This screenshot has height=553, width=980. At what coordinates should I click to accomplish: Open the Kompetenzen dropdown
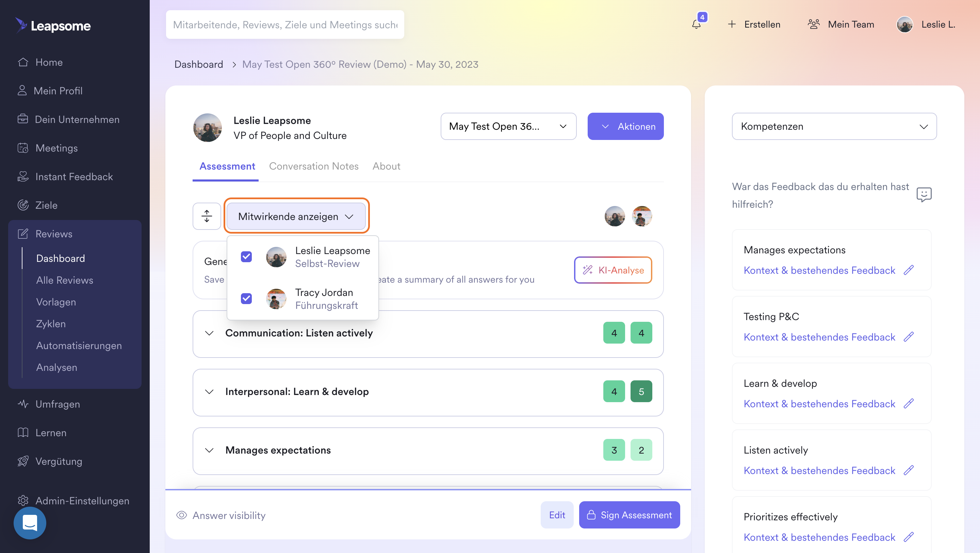pyautogui.click(x=834, y=126)
